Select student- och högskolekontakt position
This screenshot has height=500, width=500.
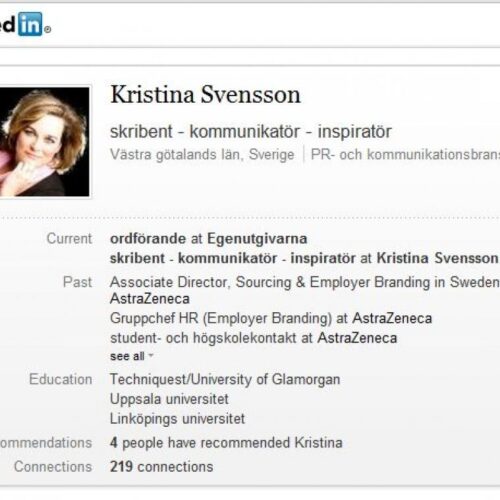pyautogui.click(x=254, y=338)
